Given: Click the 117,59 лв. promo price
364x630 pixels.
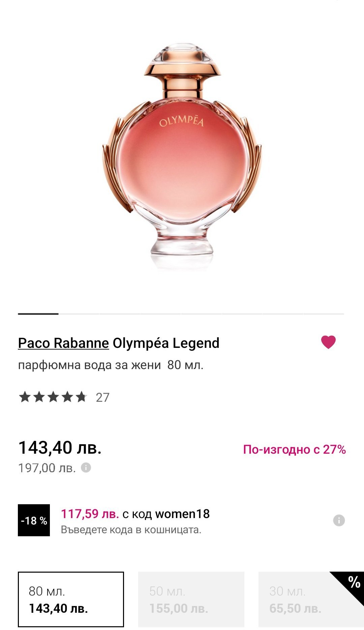Looking at the screenshot, I should 90,514.
